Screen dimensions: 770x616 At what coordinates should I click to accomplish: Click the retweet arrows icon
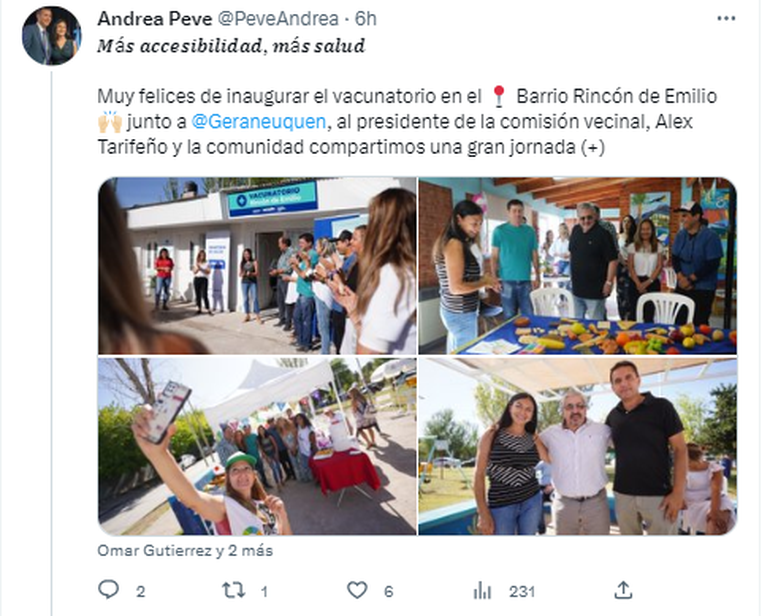tap(233, 590)
